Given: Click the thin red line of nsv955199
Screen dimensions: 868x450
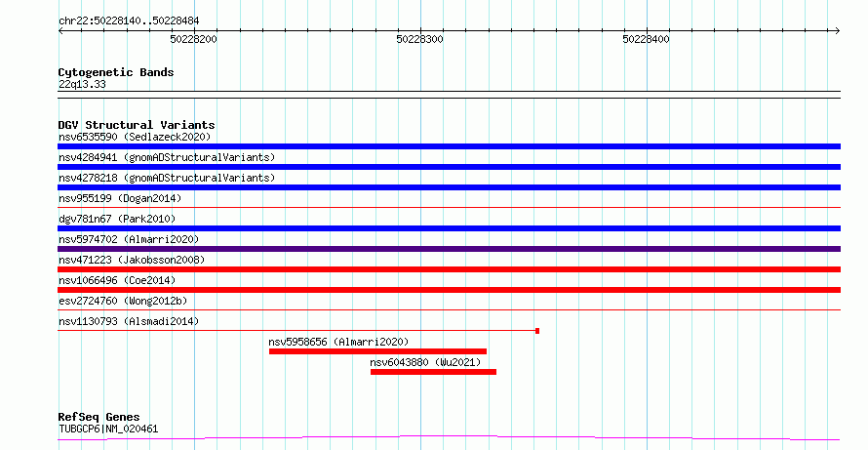Looking at the screenshot, I should point(449,207).
